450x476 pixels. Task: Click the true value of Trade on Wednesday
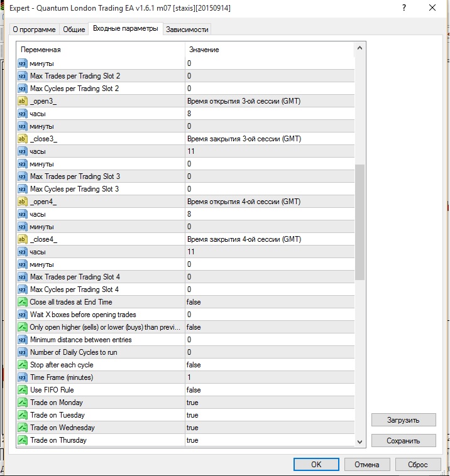192,428
